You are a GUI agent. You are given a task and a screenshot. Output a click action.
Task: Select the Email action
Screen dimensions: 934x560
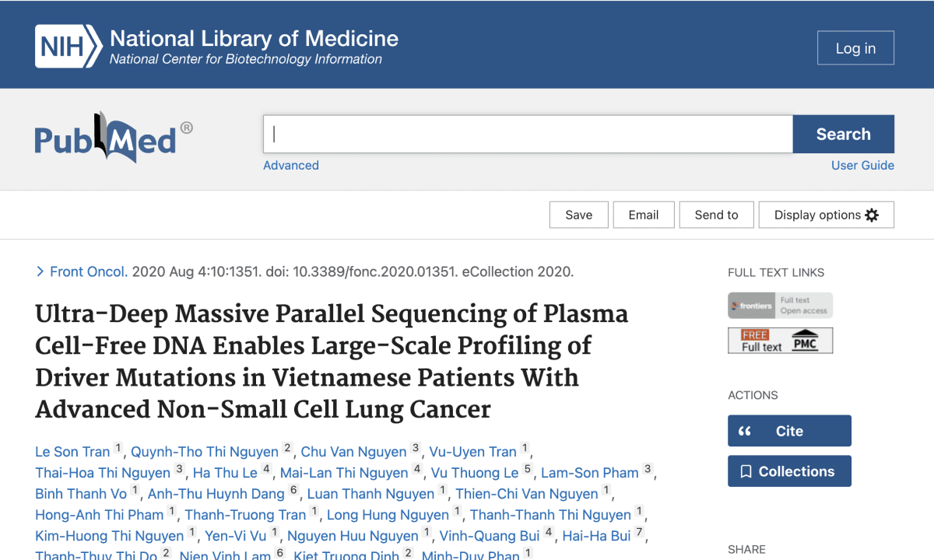pyautogui.click(x=644, y=215)
